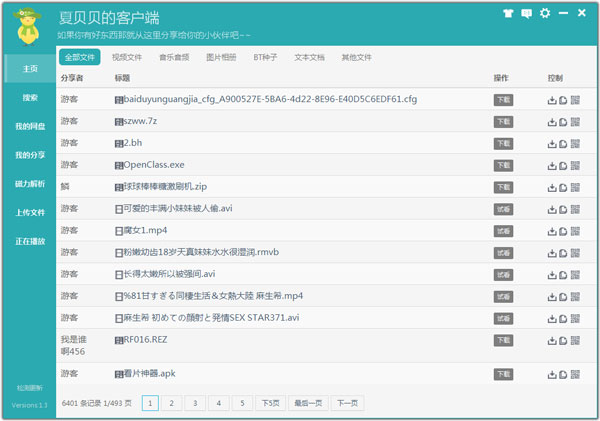Switch to the 音乐音频 tab
This screenshot has height=421, width=600.
tap(174, 57)
